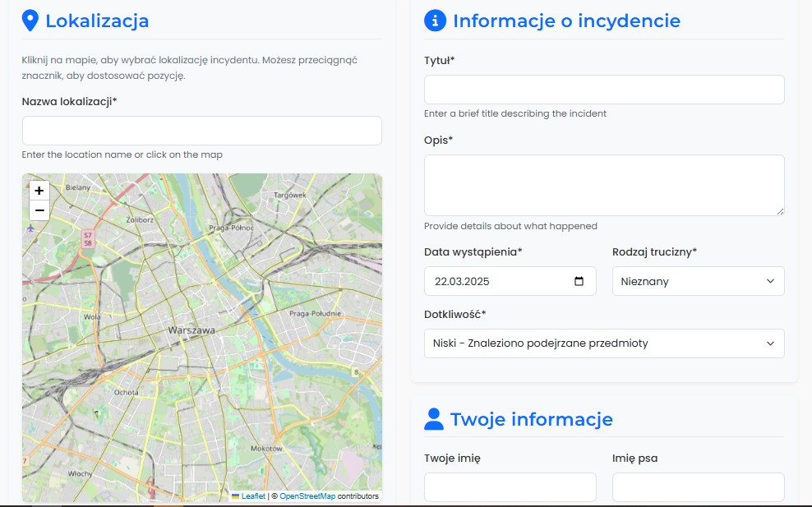Click the Żoliborz label on the map

(x=140, y=219)
